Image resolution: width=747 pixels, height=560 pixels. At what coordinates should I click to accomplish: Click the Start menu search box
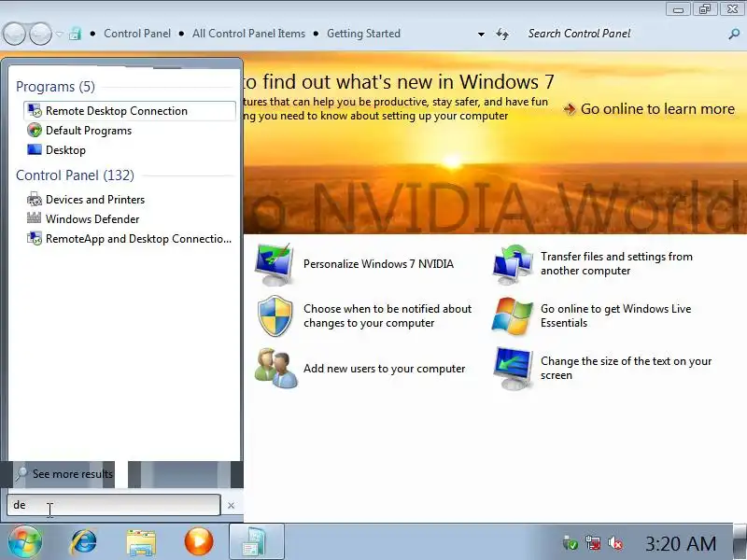[113, 505]
